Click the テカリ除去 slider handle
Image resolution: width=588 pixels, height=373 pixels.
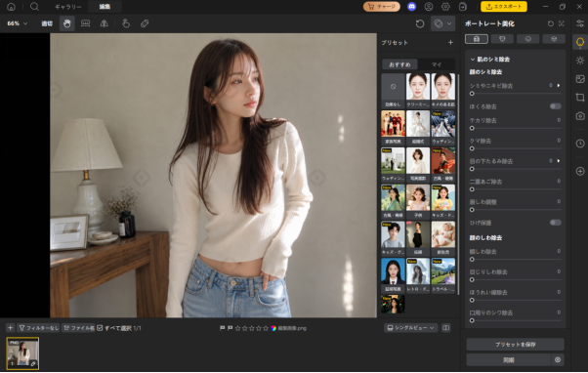(x=472, y=128)
